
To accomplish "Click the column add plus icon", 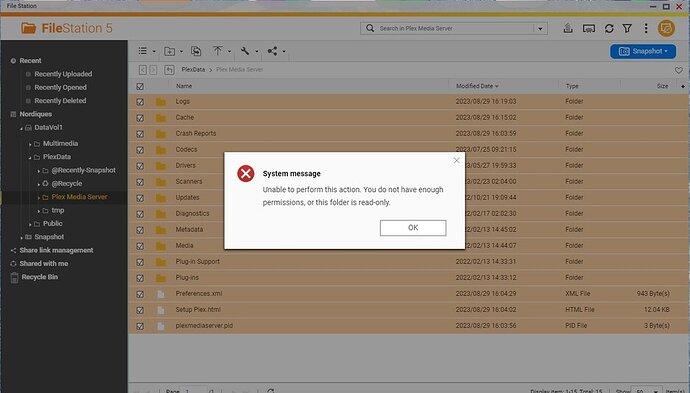I will click(683, 86).
